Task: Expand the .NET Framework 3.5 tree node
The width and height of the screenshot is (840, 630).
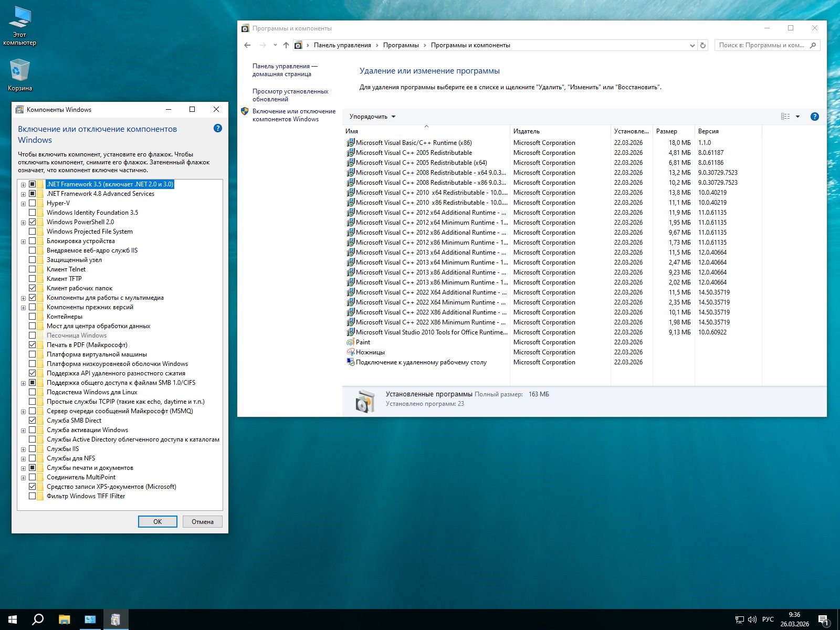Action: tap(23, 185)
